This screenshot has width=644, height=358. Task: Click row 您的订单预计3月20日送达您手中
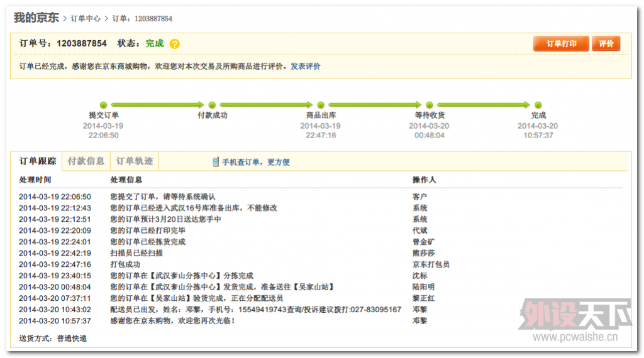coord(320,219)
